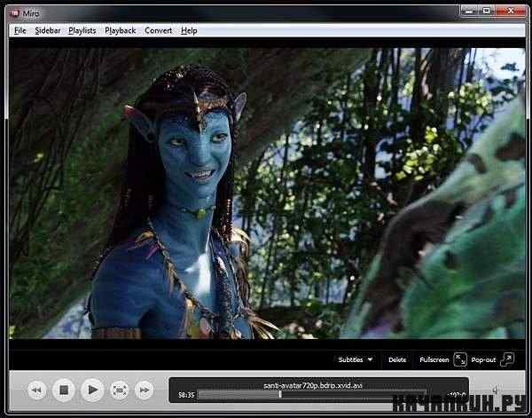Click the file name santi-avatar720p.bdrip.xvid.avi
532x418 pixels.
[x=313, y=386]
